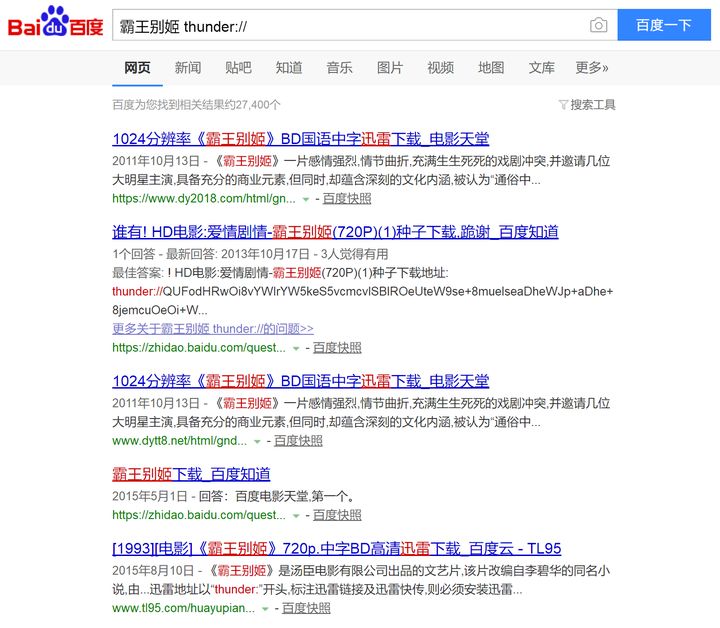
Task: Click the search tools funnel icon
Action: point(563,105)
